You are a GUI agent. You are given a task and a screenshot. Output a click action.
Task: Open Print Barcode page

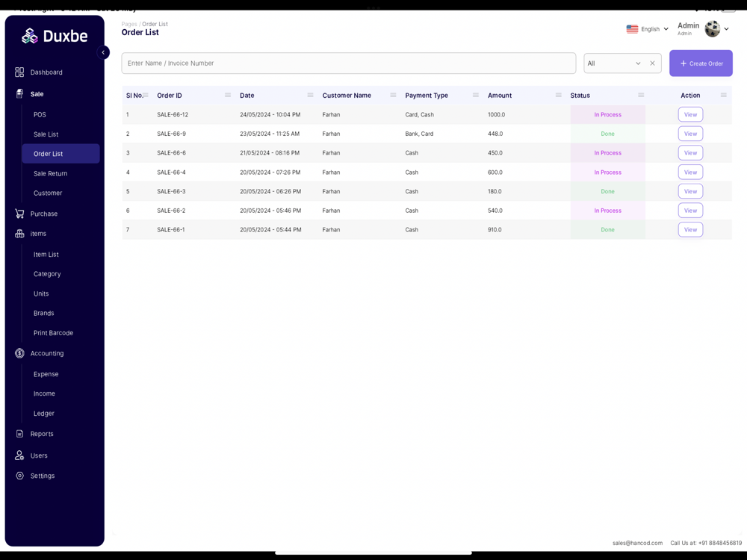point(53,333)
